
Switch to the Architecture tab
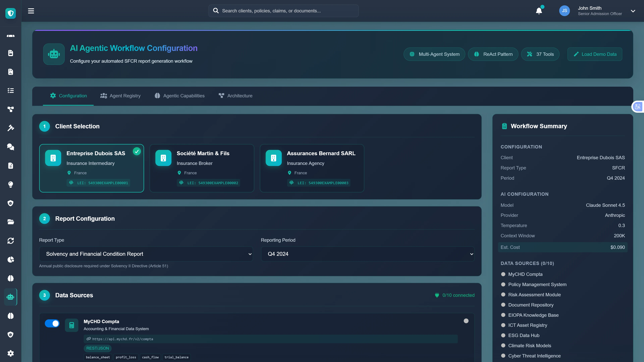click(x=235, y=95)
